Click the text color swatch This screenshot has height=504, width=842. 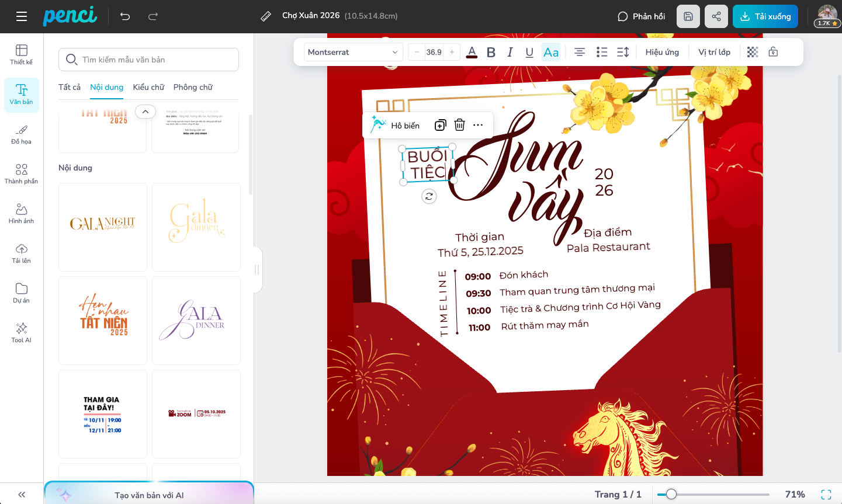[472, 52]
